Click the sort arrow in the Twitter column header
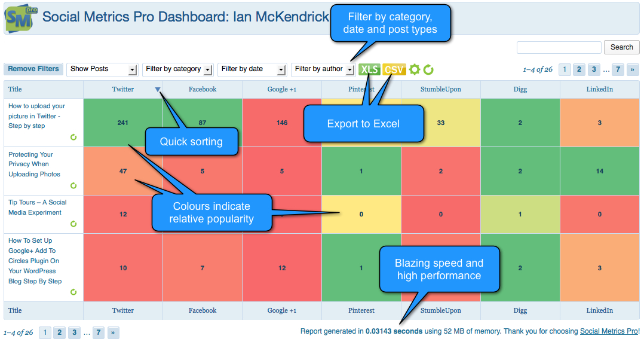 [x=158, y=90]
